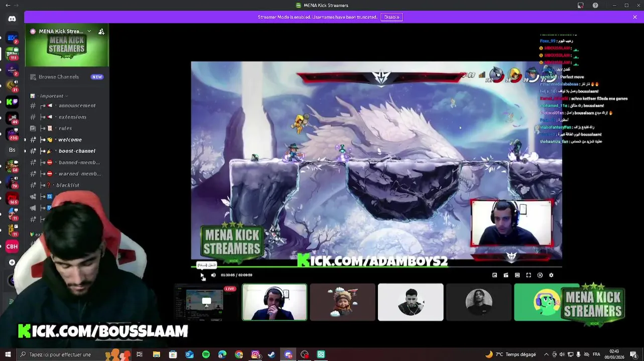This screenshot has height=361, width=644.
Task: Open server icon with 111 badge
Action: click(x=12, y=54)
